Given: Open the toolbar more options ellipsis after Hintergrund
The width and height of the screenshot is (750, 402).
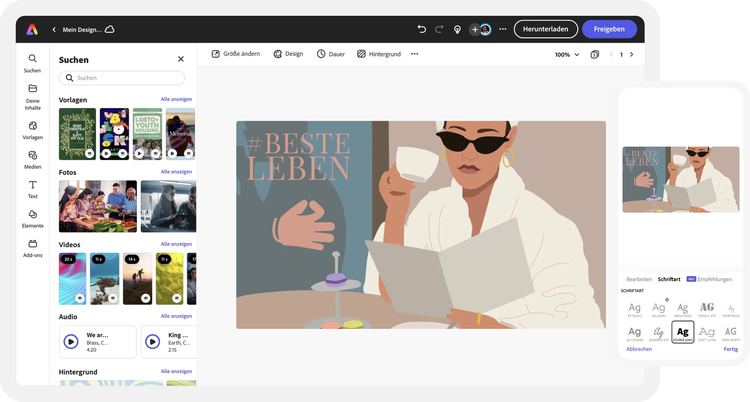Looking at the screenshot, I should 415,54.
